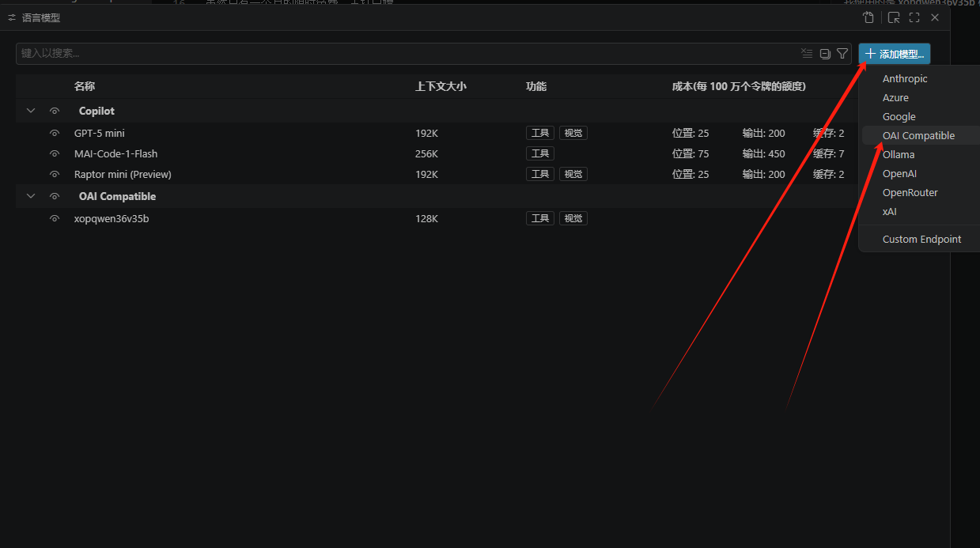Click 视觉 tag in Raptor mini row
This screenshot has height=548, width=980.
(573, 175)
